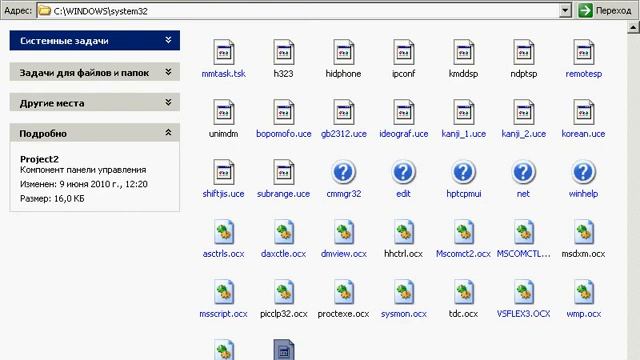This screenshot has height=360, width=640.
Task: Select the picclp32.ocx file icon
Action: [x=284, y=292]
